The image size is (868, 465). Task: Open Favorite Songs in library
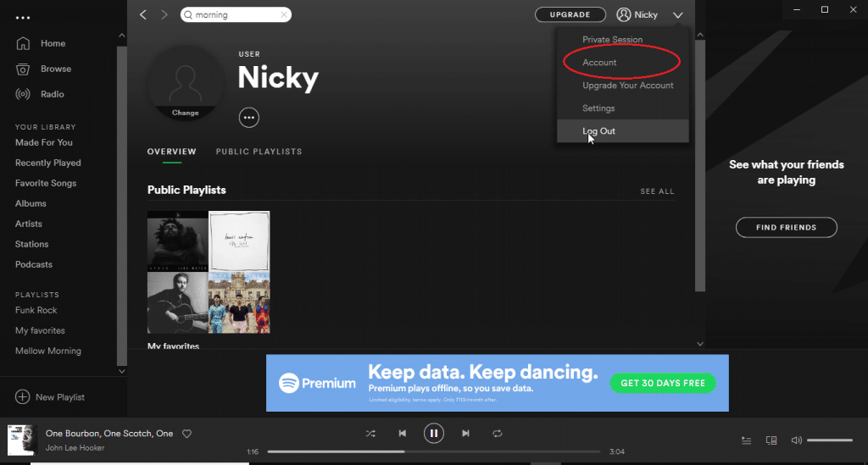pos(46,183)
